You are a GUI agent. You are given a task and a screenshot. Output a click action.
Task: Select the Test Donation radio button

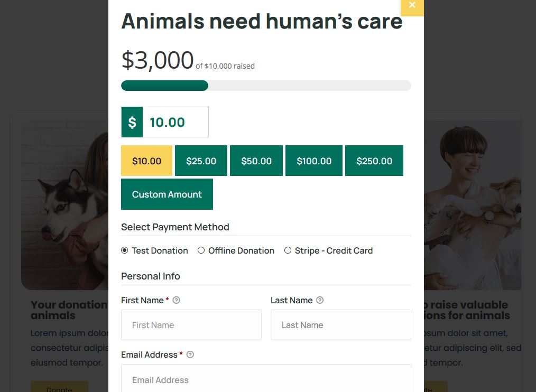[124, 250]
